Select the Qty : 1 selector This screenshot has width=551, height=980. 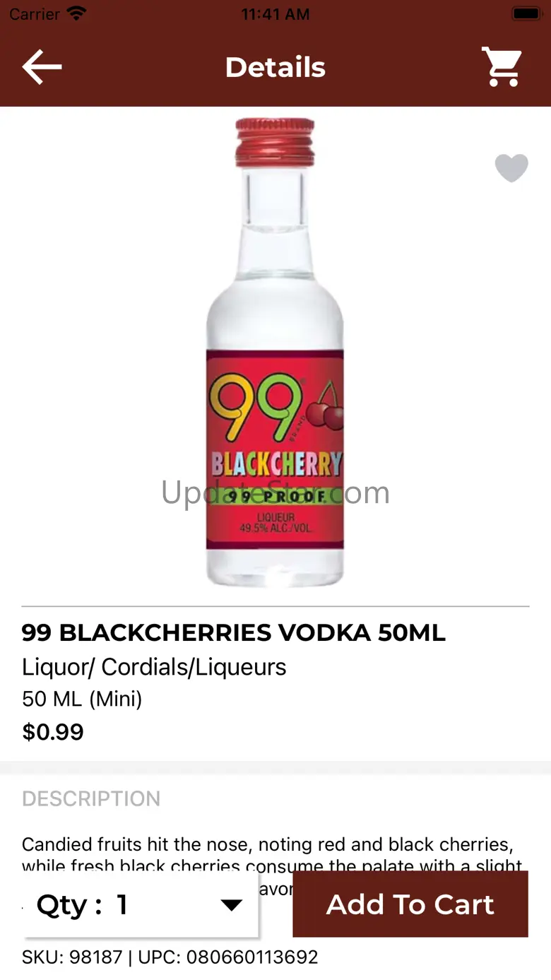(x=141, y=904)
